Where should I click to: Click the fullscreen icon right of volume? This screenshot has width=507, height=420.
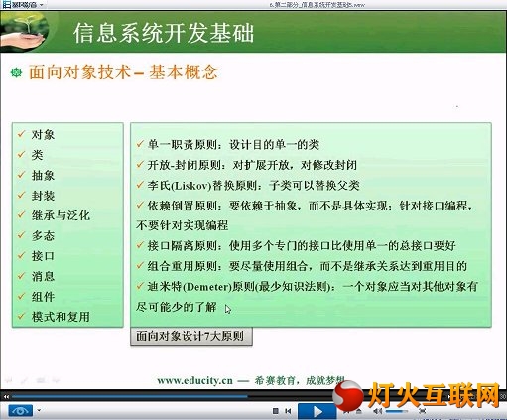pyautogui.click(x=422, y=411)
